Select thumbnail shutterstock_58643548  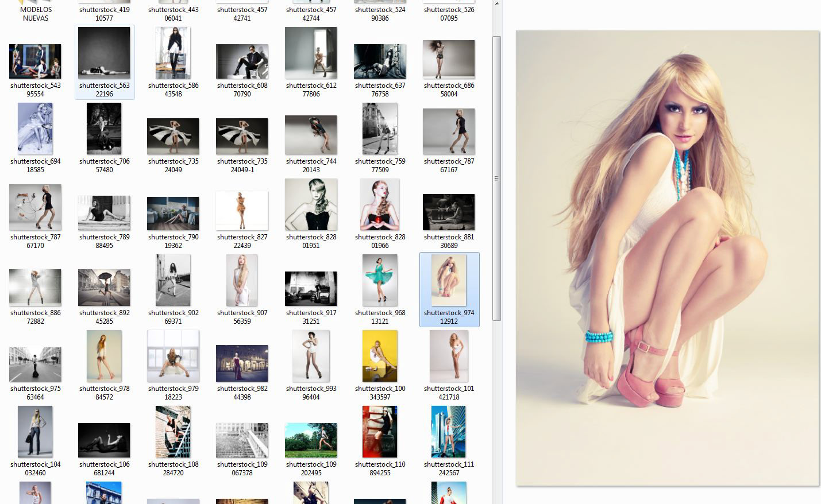coord(173,53)
